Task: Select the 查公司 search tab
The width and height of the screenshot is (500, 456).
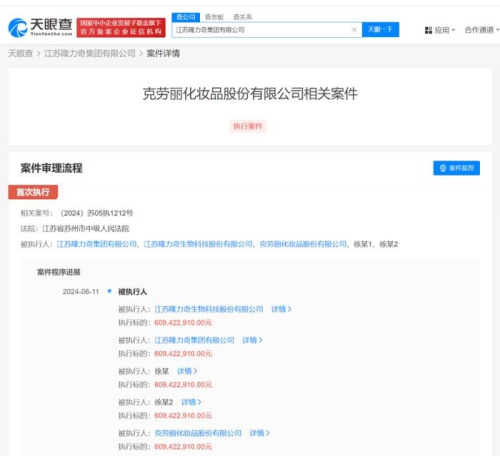Action: 186,17
